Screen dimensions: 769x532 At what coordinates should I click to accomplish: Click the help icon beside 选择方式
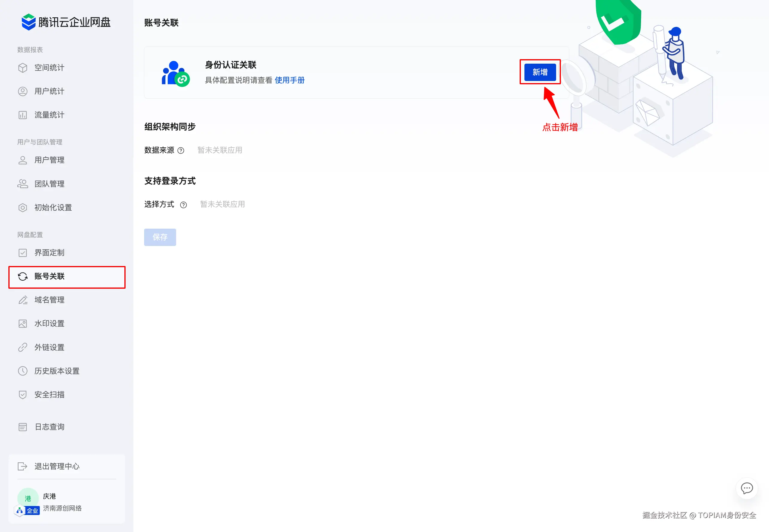[x=183, y=205]
